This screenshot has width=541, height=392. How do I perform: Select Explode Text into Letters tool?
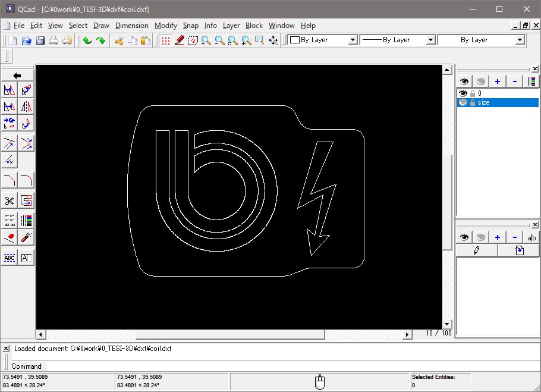point(10,258)
